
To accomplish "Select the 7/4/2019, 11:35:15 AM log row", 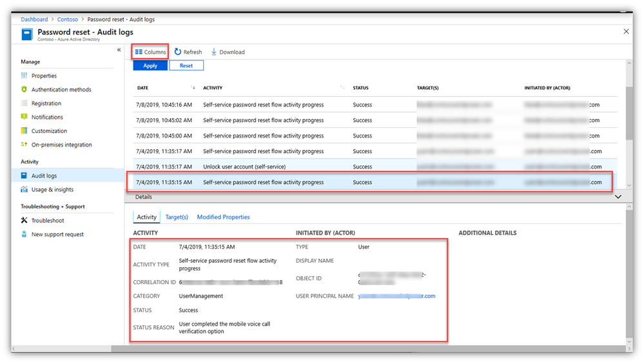I will click(375, 182).
